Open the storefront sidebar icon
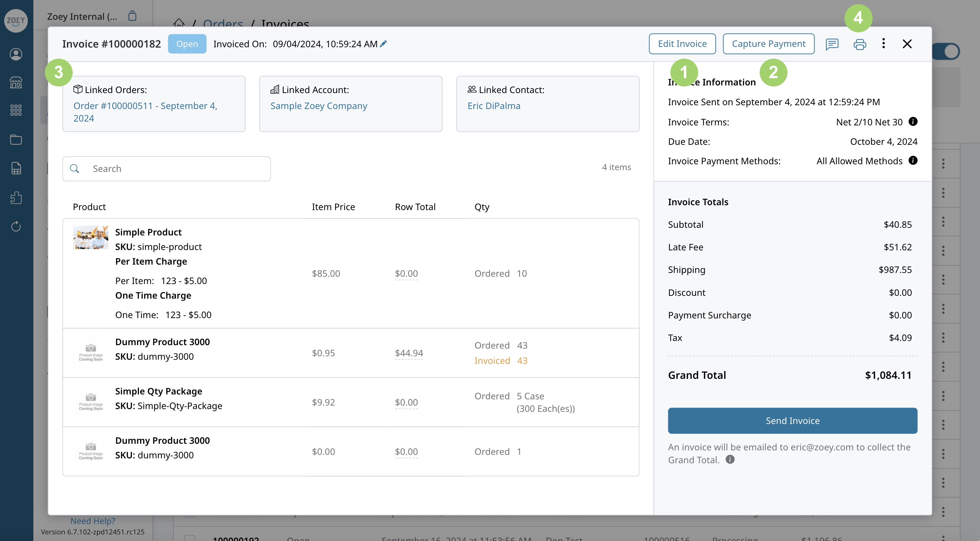This screenshot has width=980, height=541. click(x=16, y=82)
